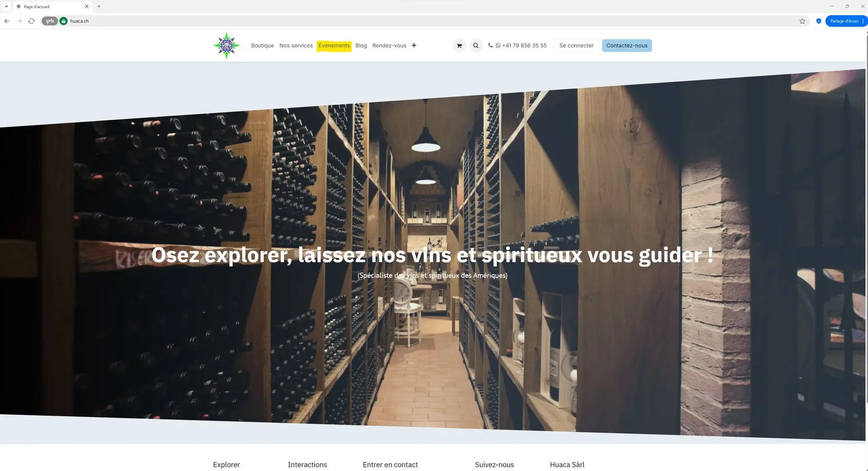Bookmark this page with the star icon
Screen dimensions: 868x471
[x=802, y=21]
